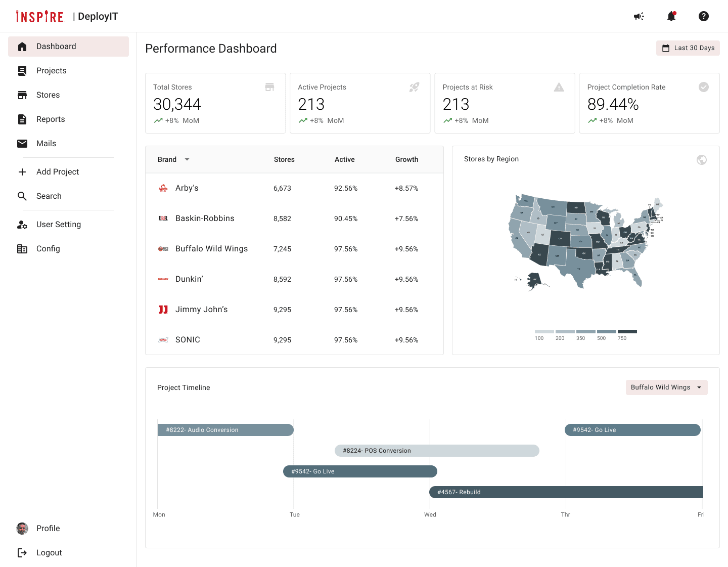728x567 pixels.
Task: Open Stores page label
Action: [x=48, y=95]
